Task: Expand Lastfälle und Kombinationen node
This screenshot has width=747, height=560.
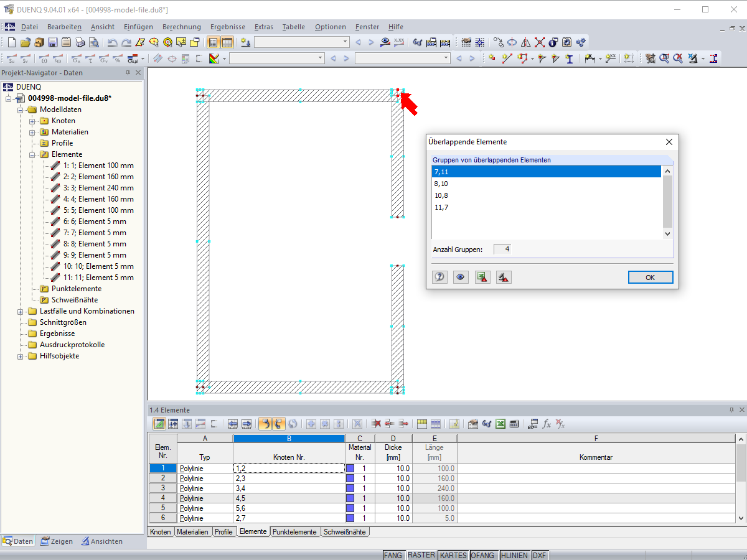Action: pyautogui.click(x=21, y=311)
